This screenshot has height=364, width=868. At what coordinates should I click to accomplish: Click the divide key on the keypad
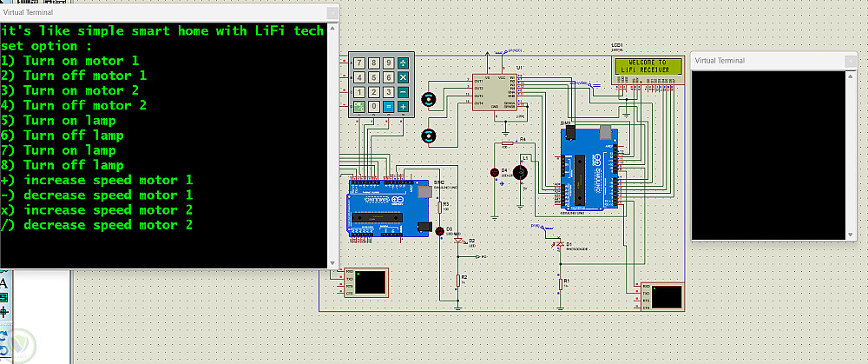[x=404, y=63]
